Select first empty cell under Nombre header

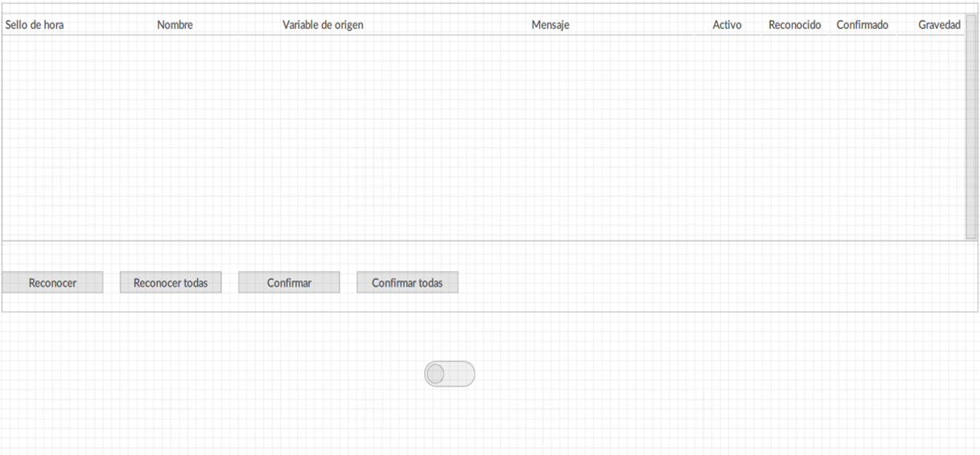[175, 44]
